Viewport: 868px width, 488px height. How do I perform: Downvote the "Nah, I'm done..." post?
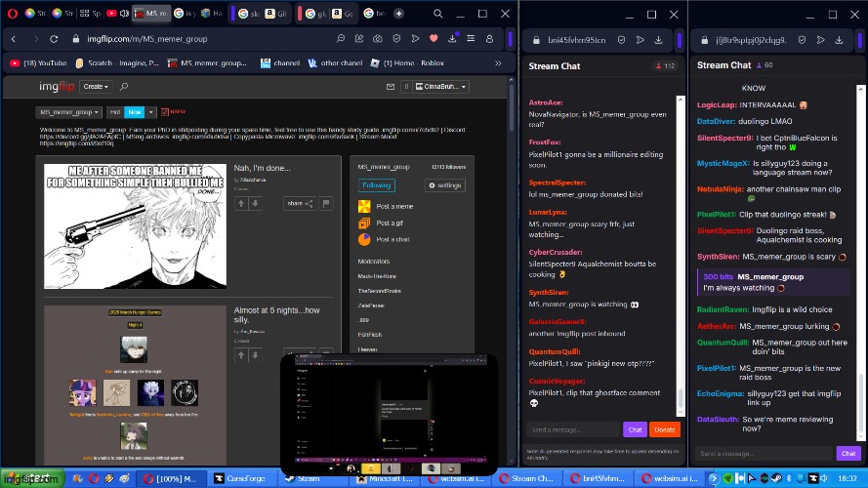pos(255,204)
